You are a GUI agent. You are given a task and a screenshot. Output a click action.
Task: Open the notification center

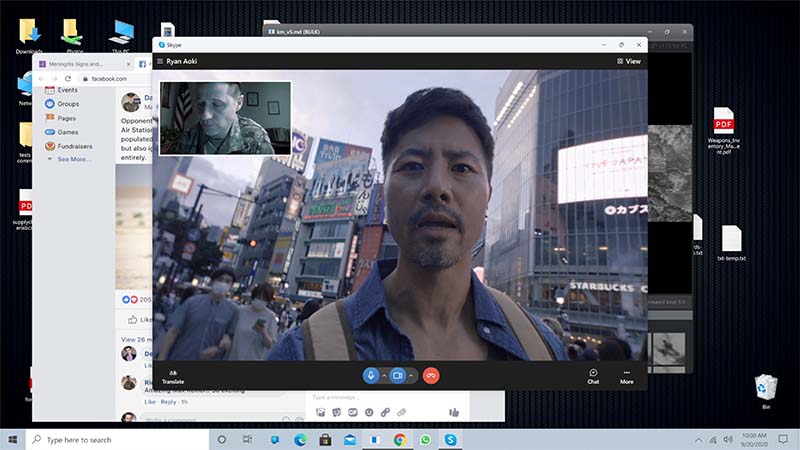[x=783, y=439]
